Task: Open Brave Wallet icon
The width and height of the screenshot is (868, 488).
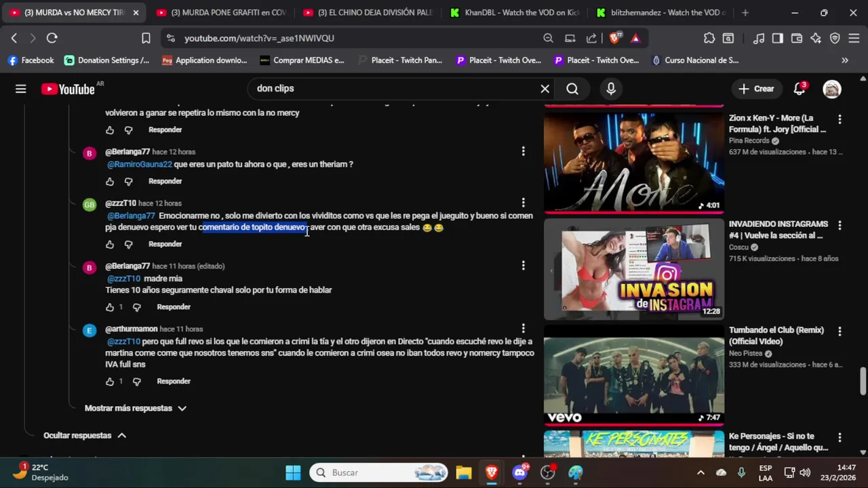Action: tap(797, 38)
